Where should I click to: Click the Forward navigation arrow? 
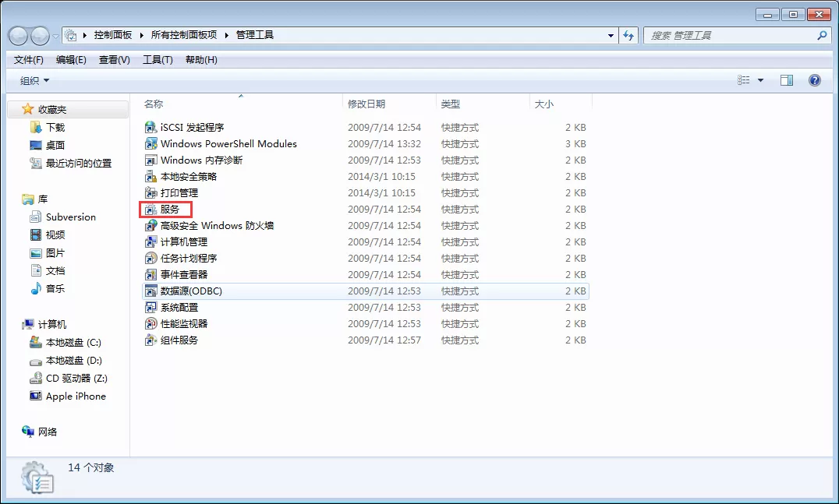click(x=40, y=36)
